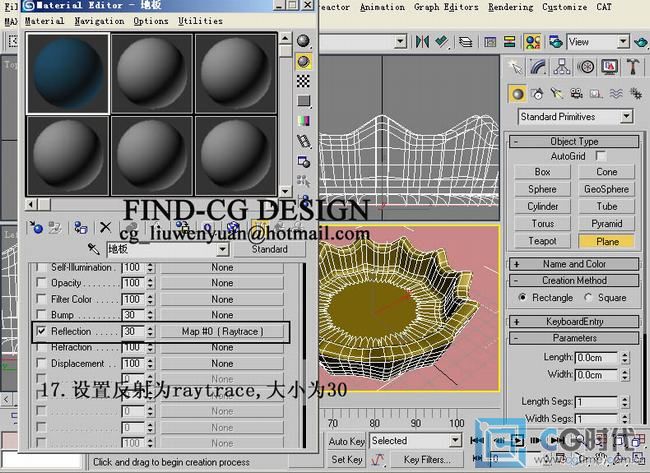
Task: Click the render teapot icon
Action: (641, 41)
